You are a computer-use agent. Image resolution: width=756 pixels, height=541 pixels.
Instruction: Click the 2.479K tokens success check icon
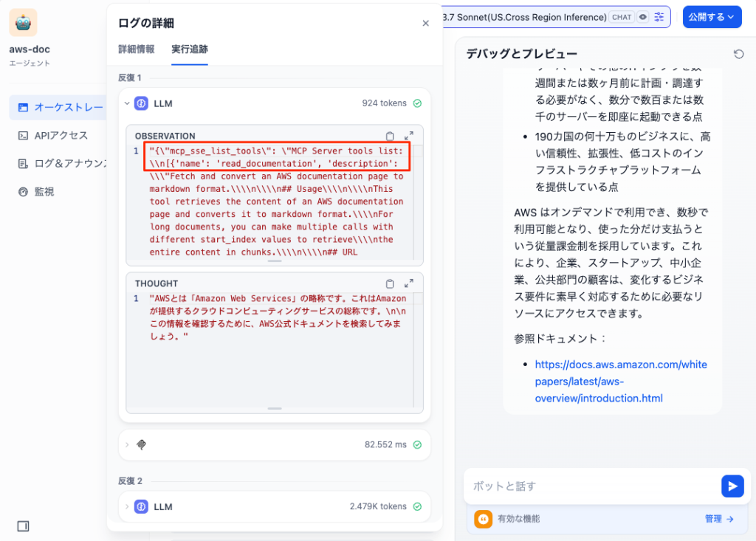418,506
